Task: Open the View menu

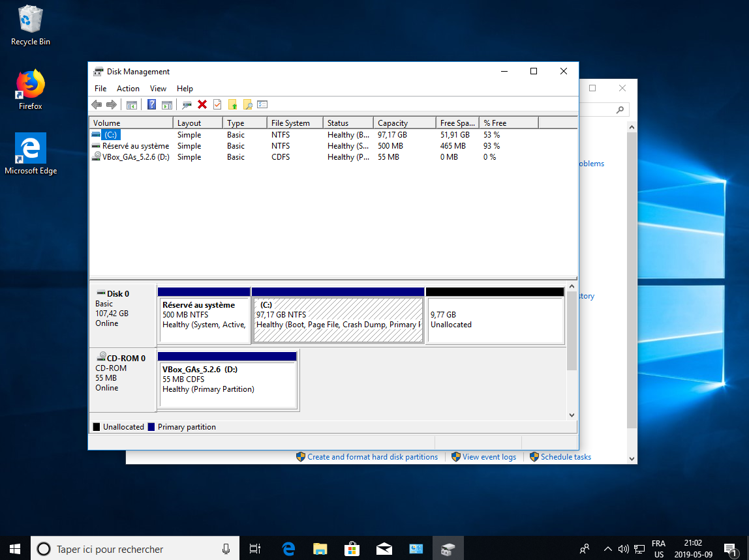Action: point(158,89)
